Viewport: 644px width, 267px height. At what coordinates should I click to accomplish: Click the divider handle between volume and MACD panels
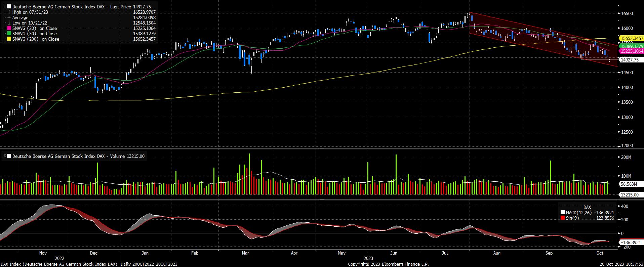pyautogui.click(x=322, y=199)
